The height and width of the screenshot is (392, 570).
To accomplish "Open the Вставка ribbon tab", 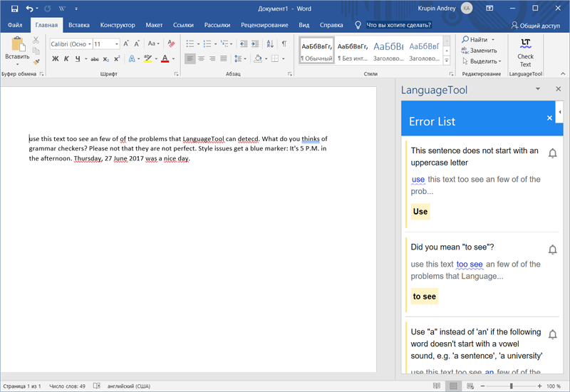I will [79, 25].
